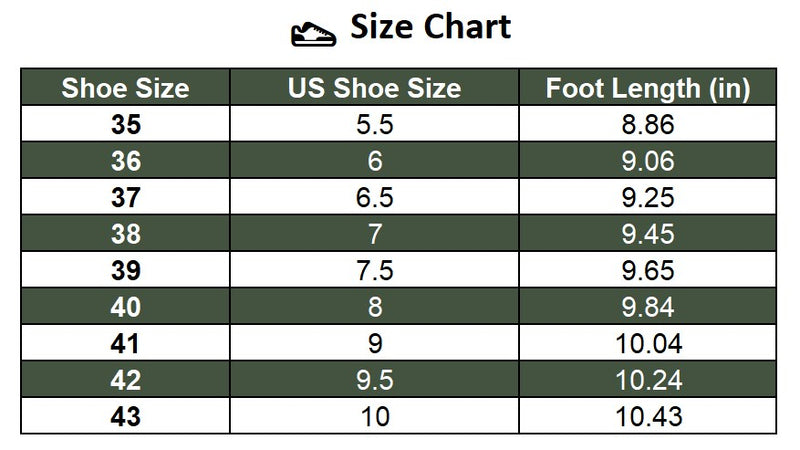Click shoe size 41 cell
800x450 pixels.
[x=125, y=343]
